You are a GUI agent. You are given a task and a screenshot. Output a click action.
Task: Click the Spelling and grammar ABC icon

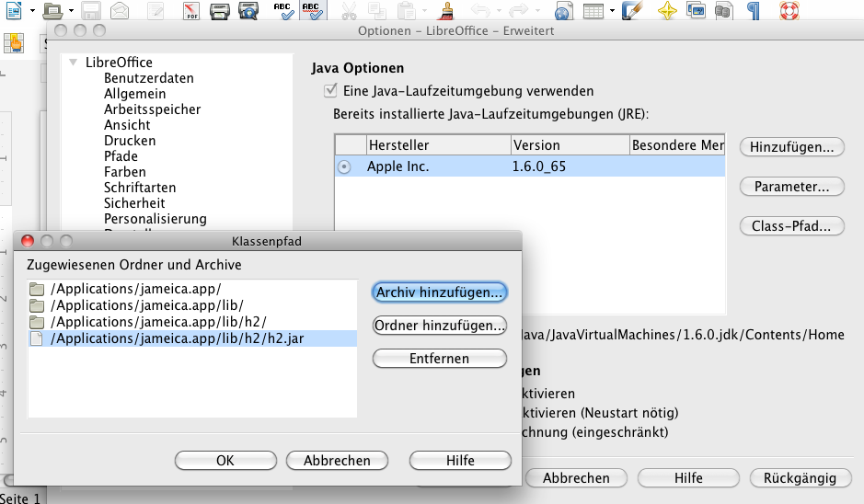[x=283, y=10]
